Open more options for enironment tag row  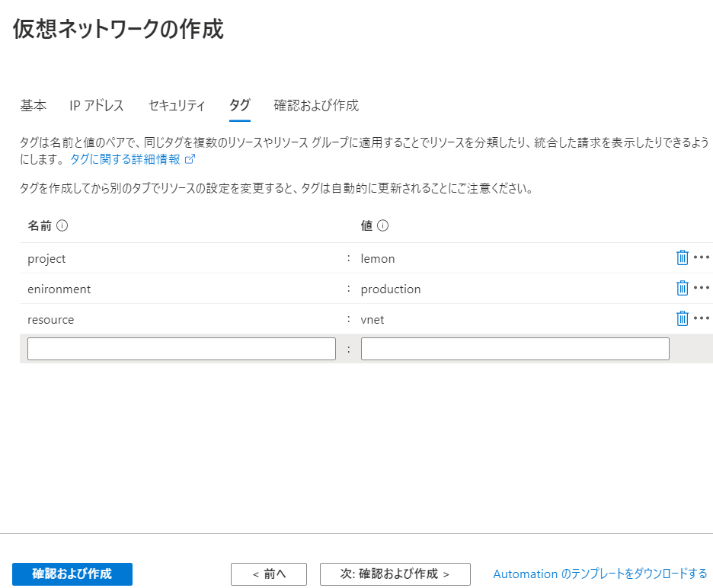tap(701, 288)
